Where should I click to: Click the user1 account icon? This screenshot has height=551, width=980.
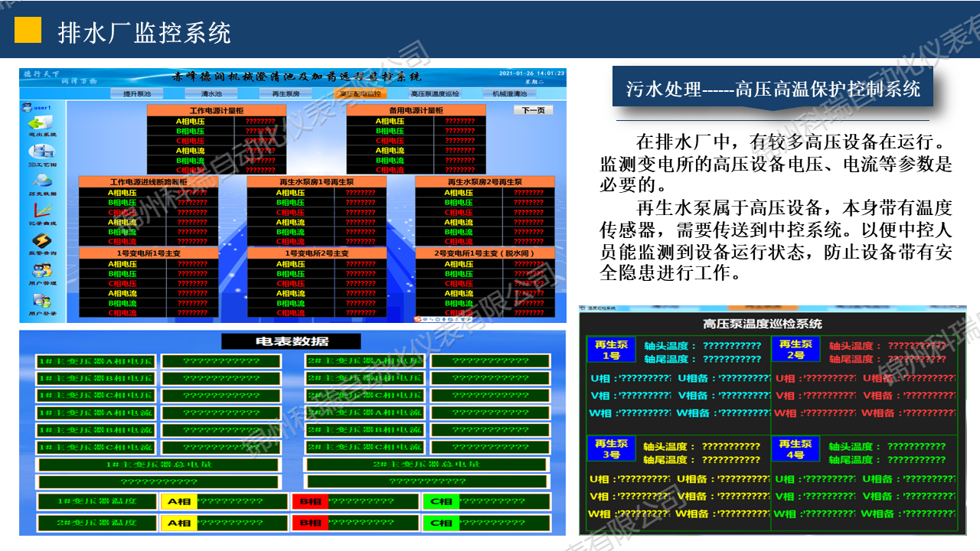click(29, 107)
